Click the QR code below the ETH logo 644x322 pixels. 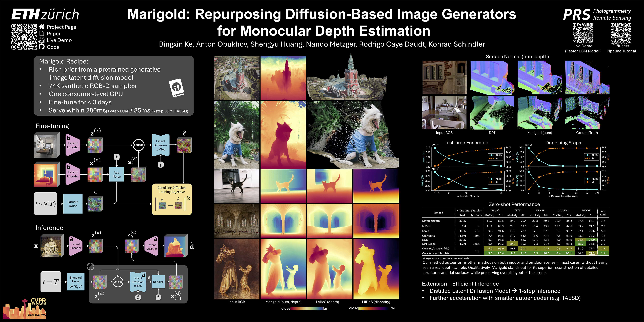click(x=24, y=37)
